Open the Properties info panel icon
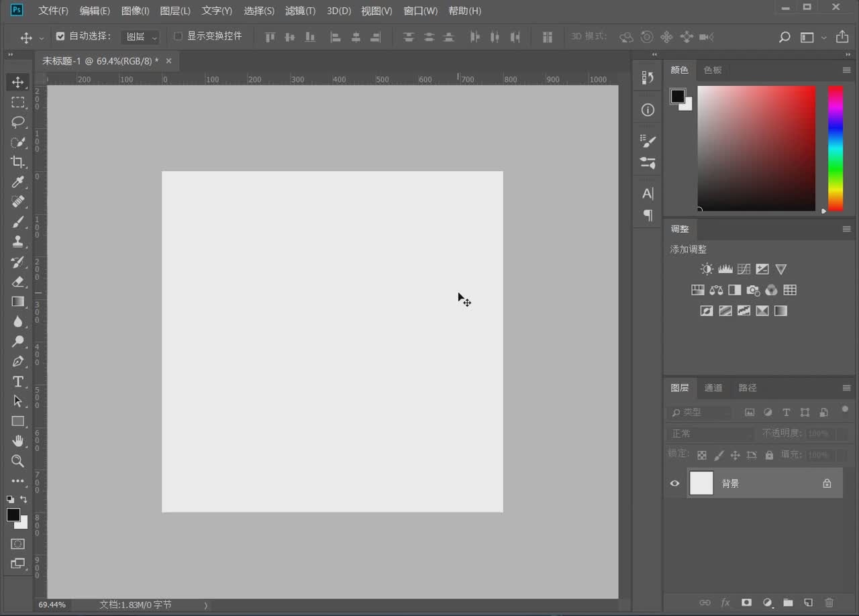This screenshot has height=616, width=859. click(648, 110)
